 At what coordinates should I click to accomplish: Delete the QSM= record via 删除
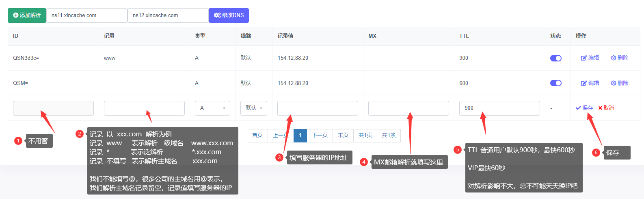(x=620, y=83)
